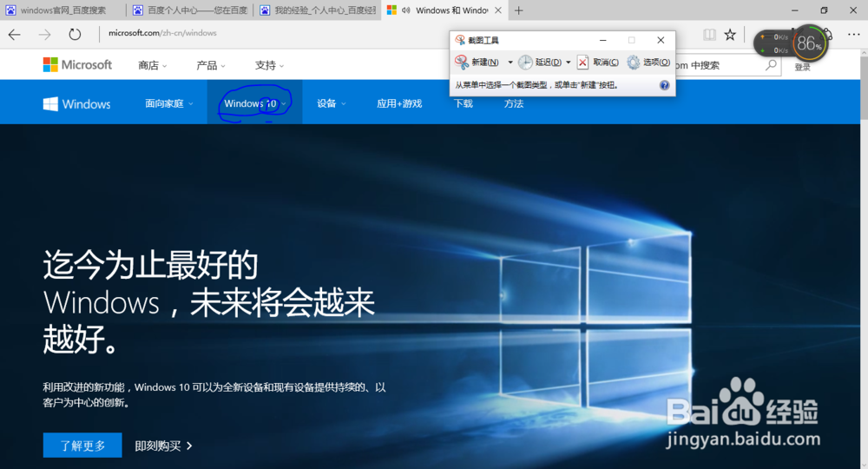Click the site search box

[718, 65]
